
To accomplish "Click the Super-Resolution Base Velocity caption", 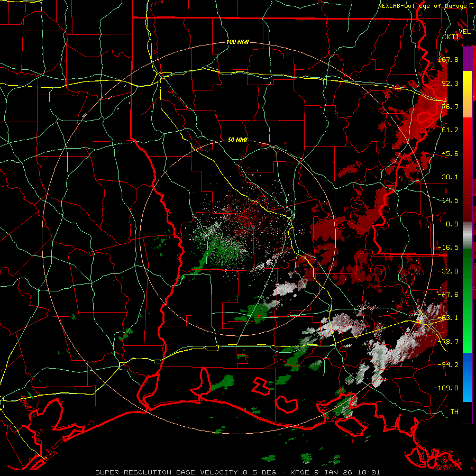I will pos(237,472).
